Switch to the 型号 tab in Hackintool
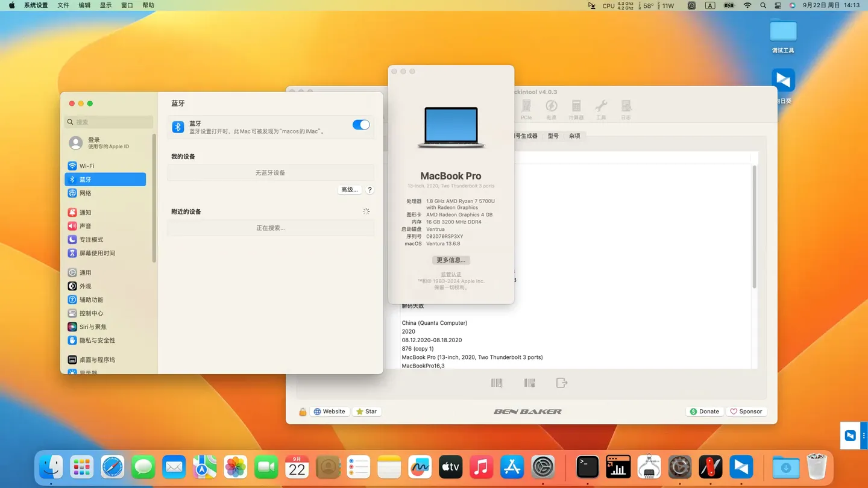The height and width of the screenshot is (488, 868). pyautogui.click(x=553, y=136)
